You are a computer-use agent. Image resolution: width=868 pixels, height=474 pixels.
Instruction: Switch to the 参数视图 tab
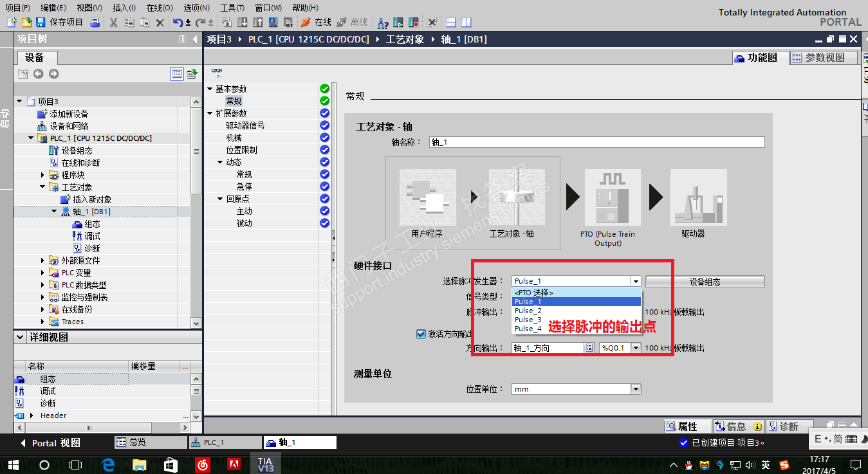825,57
